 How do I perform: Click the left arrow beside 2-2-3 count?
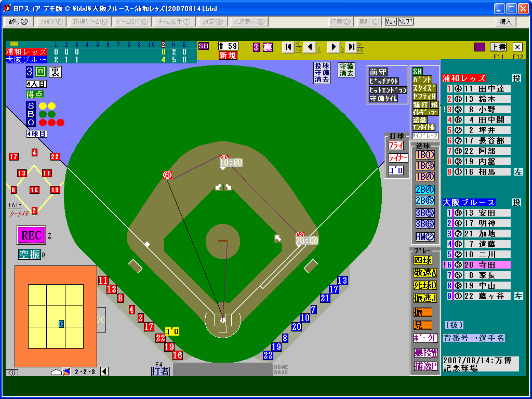[x=104, y=372]
